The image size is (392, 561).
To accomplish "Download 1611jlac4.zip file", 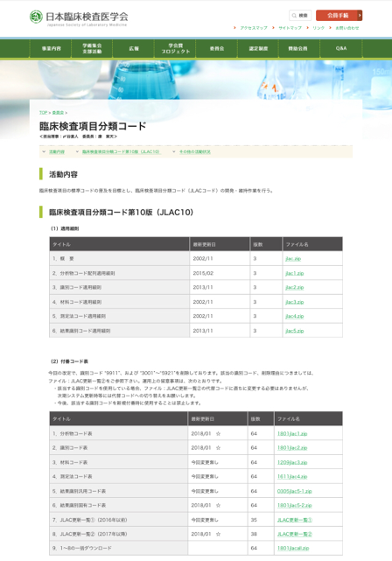I will [x=292, y=477].
